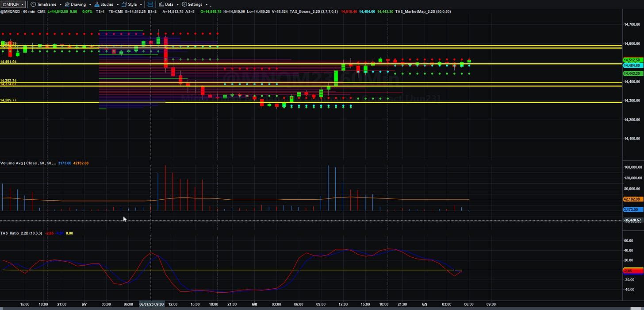Toggle the blue stacked panels layout icon
The width and height of the screenshot is (644, 310).
point(150,4)
